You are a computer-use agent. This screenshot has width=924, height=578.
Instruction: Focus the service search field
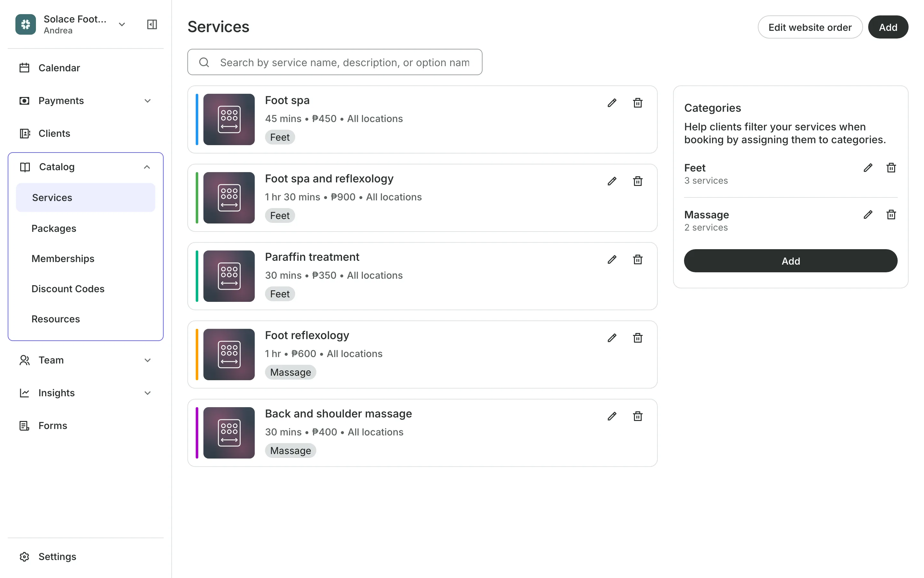pos(335,62)
